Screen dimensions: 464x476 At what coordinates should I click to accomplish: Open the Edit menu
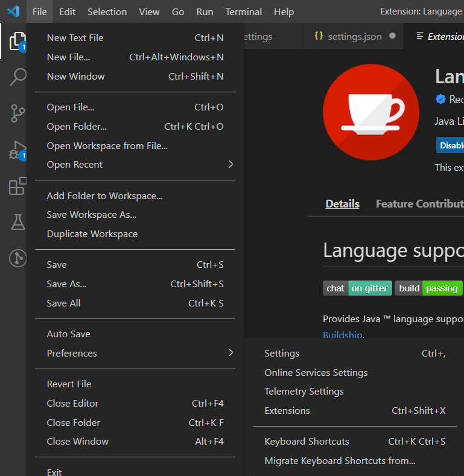tap(67, 11)
